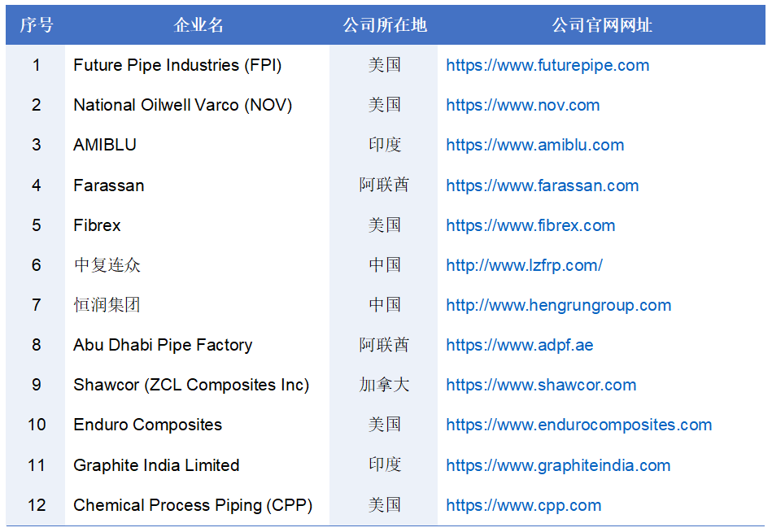Image resolution: width=772 pixels, height=532 pixels.
Task: Click 美国 in the Chemical Process Piping row
Action: point(385,505)
